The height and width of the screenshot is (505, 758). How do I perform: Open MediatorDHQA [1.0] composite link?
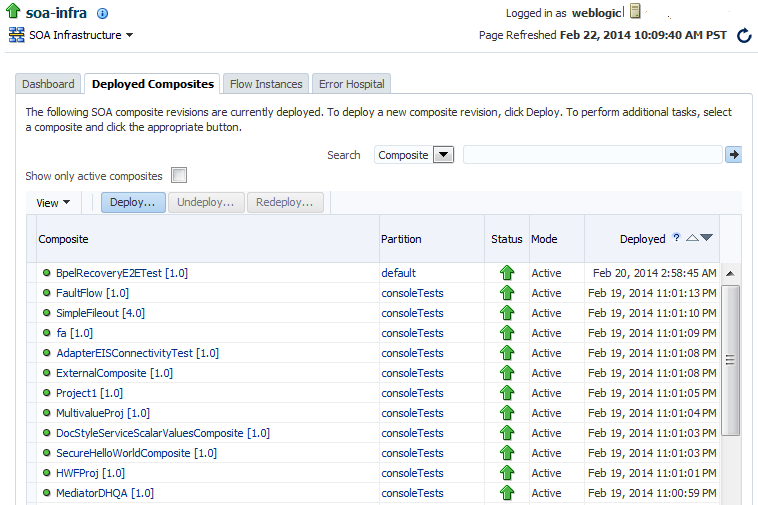[x=105, y=493]
